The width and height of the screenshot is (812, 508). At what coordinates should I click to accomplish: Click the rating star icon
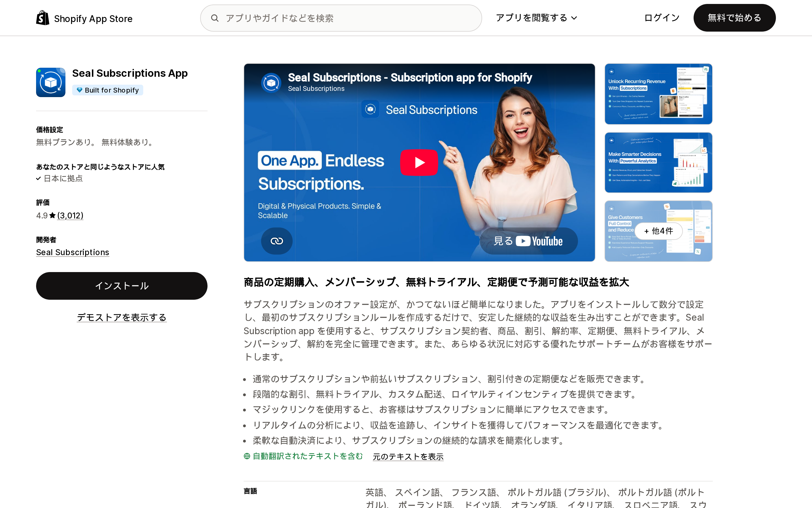coord(52,215)
